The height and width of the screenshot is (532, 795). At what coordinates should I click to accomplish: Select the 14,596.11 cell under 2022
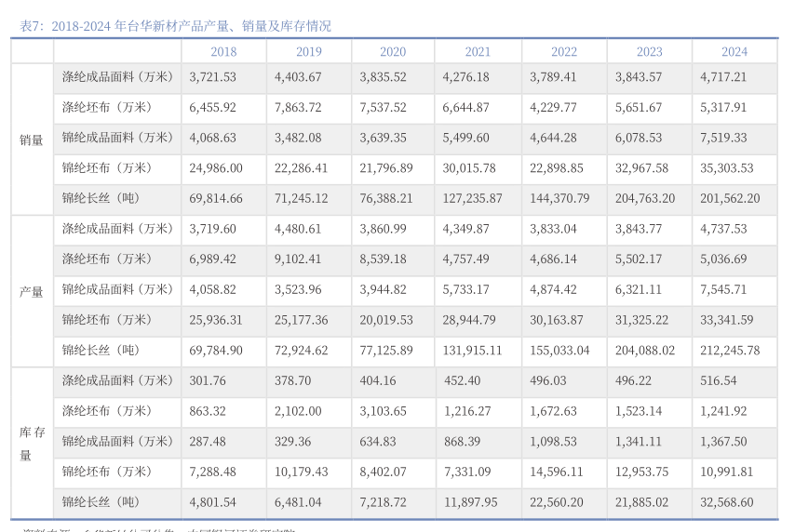coord(557,472)
